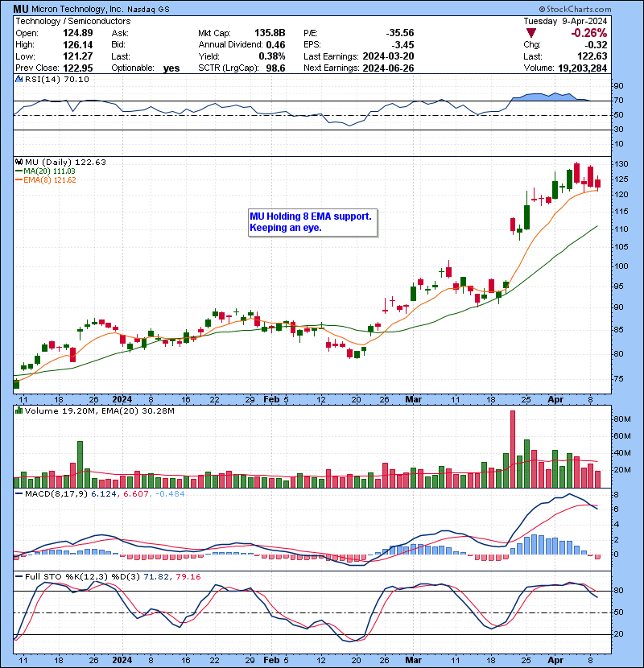Image resolution: width=644 pixels, height=668 pixels.
Task: Click the EMA(8) 121.62 legend text
Action: coord(50,180)
